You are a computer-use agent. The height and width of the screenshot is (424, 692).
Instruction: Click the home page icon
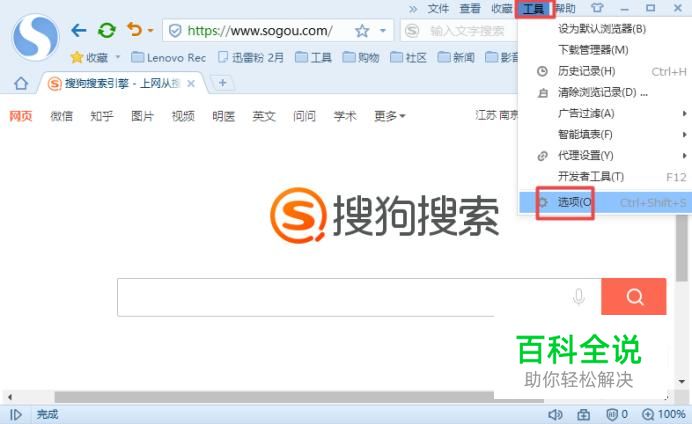click(21, 83)
